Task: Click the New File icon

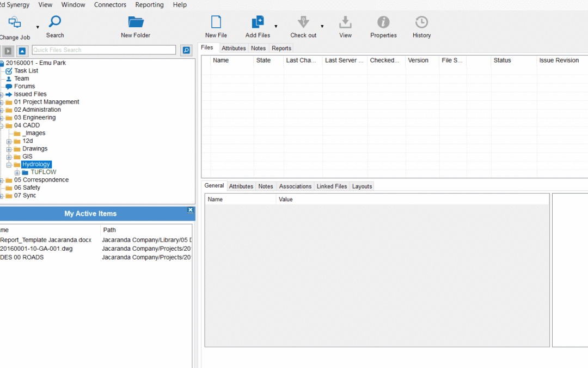Action: [x=216, y=22]
